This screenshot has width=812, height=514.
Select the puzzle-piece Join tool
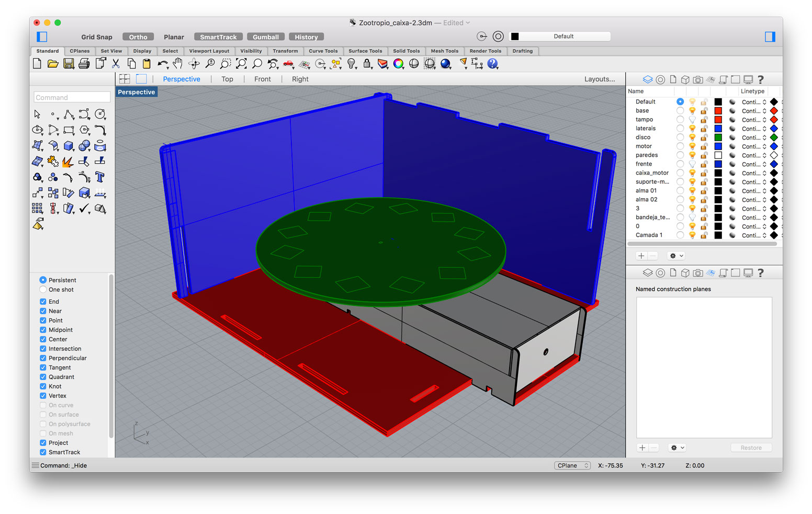(x=52, y=162)
